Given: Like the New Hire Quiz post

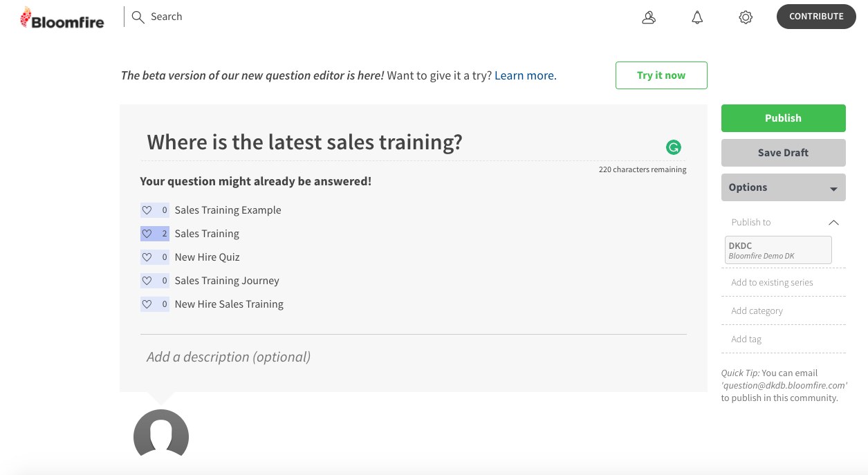Looking at the screenshot, I should point(147,257).
